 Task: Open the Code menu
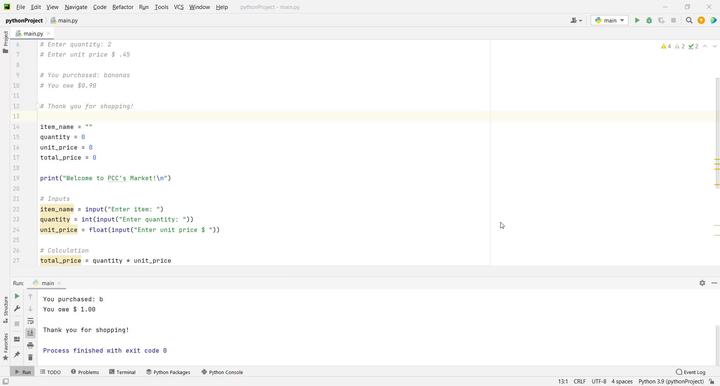click(x=100, y=7)
